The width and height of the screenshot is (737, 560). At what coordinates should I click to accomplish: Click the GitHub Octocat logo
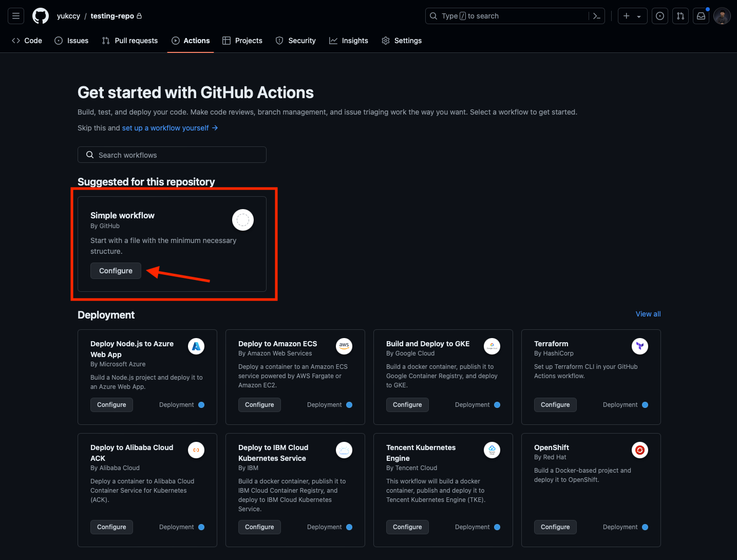click(41, 16)
